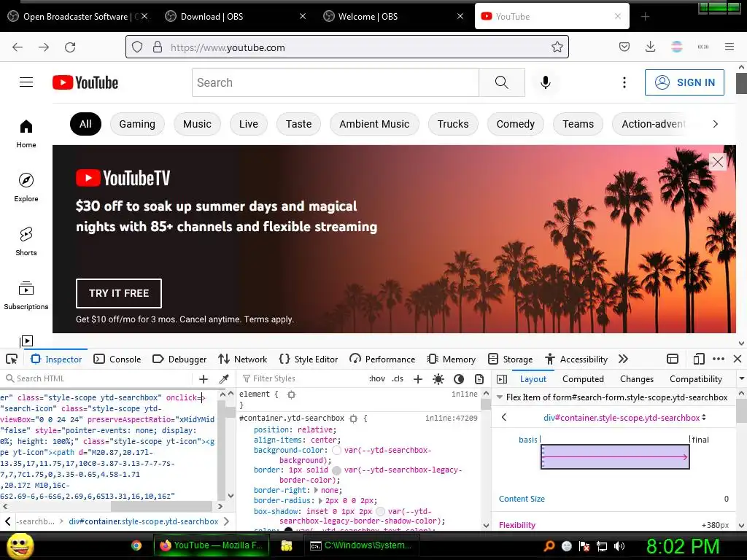Toggle the .cls class panel

click(x=398, y=379)
